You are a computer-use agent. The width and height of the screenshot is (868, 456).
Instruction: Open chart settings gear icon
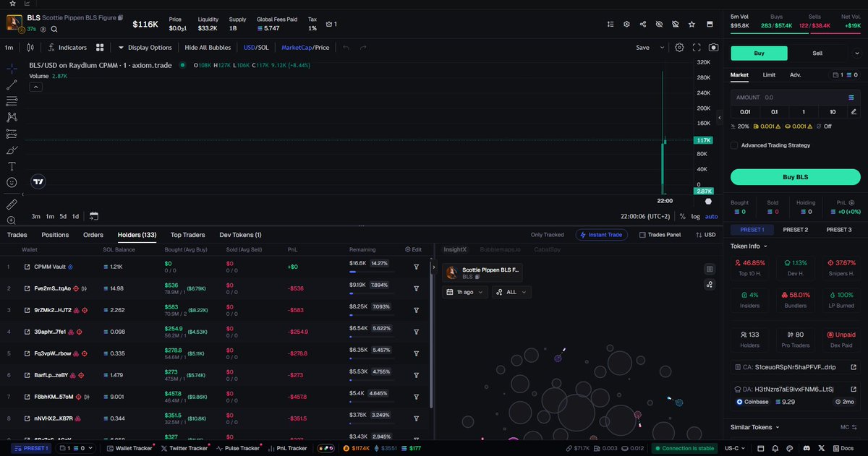coord(679,47)
